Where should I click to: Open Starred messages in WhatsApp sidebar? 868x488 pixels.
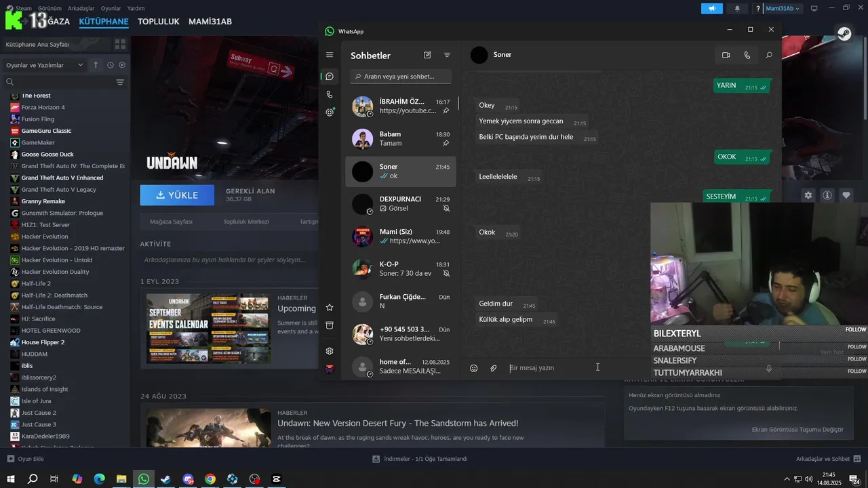[x=330, y=307]
